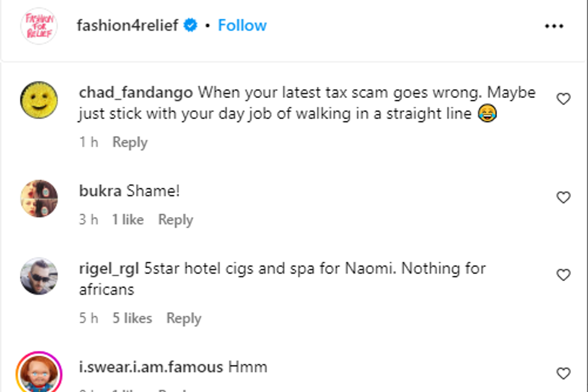The height and width of the screenshot is (392, 588).
Task: Reply to bukra's comment
Action: pos(175,220)
